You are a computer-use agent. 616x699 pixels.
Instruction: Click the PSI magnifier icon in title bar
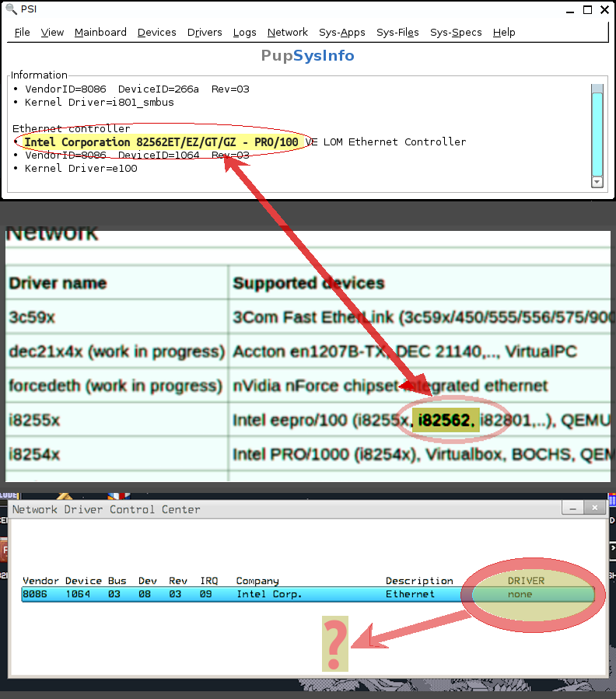click(x=12, y=10)
